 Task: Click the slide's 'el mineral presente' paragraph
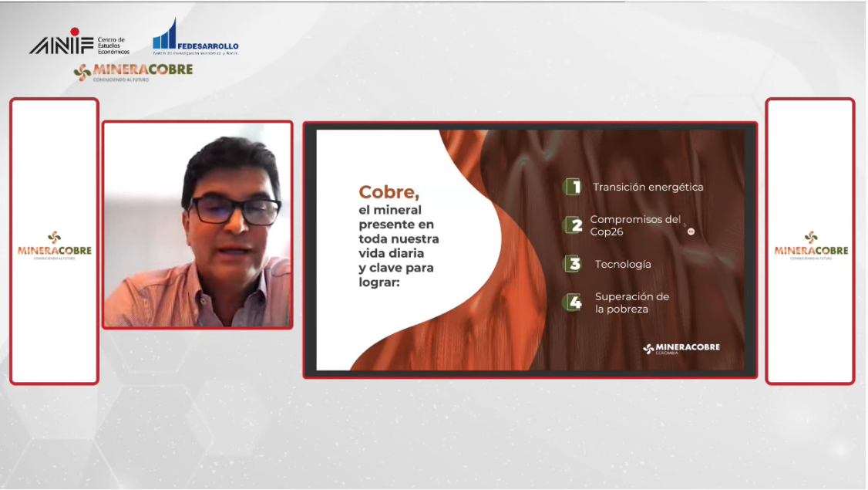tap(399, 246)
